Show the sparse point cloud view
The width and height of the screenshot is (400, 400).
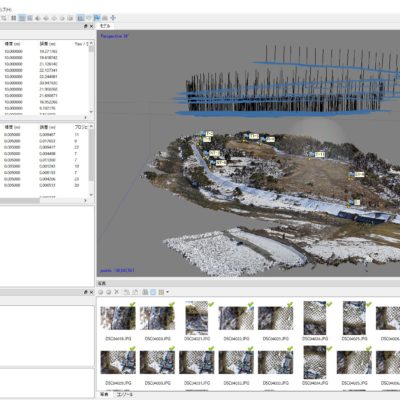pyautogui.click(x=13, y=18)
